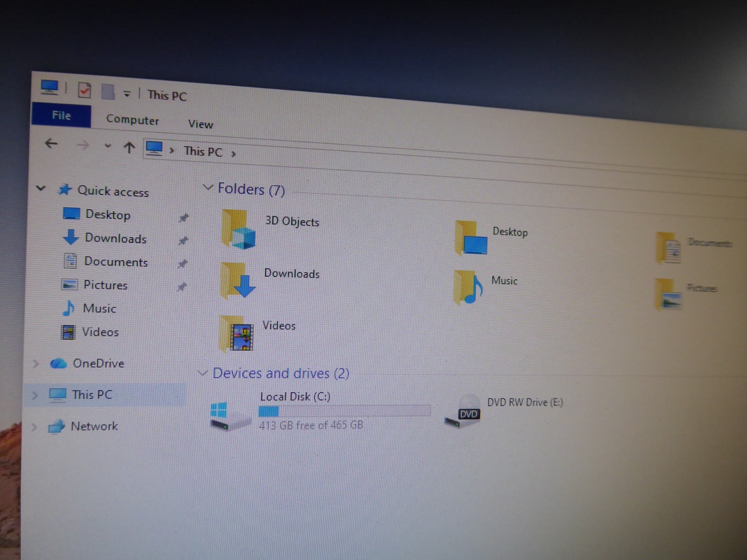Open the File ribbon tab

tap(61, 115)
